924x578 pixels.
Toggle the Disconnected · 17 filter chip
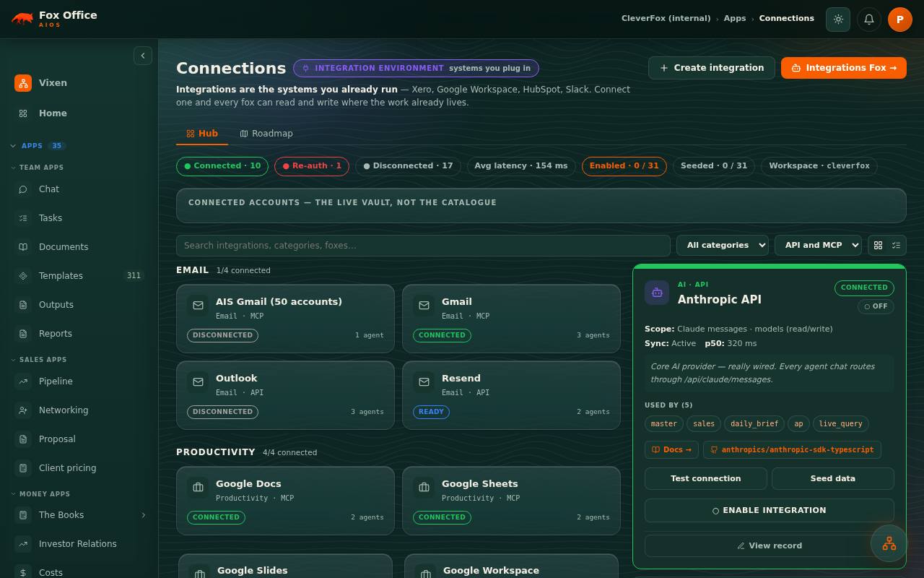coord(408,166)
